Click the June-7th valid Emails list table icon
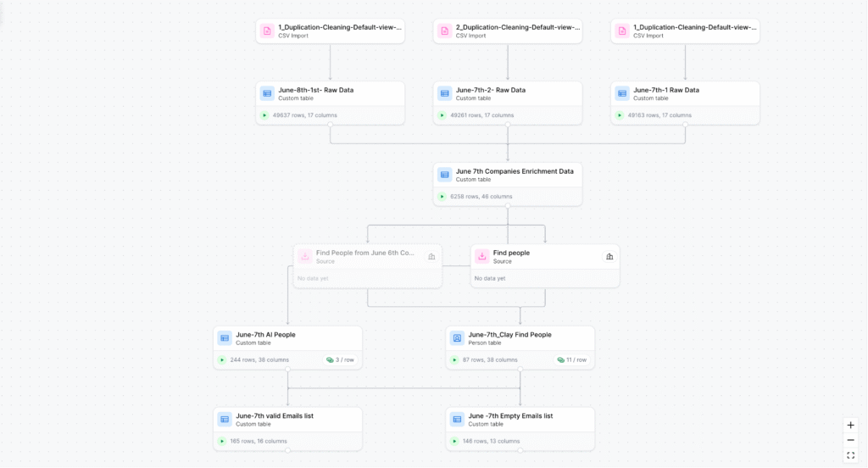 pyautogui.click(x=225, y=419)
